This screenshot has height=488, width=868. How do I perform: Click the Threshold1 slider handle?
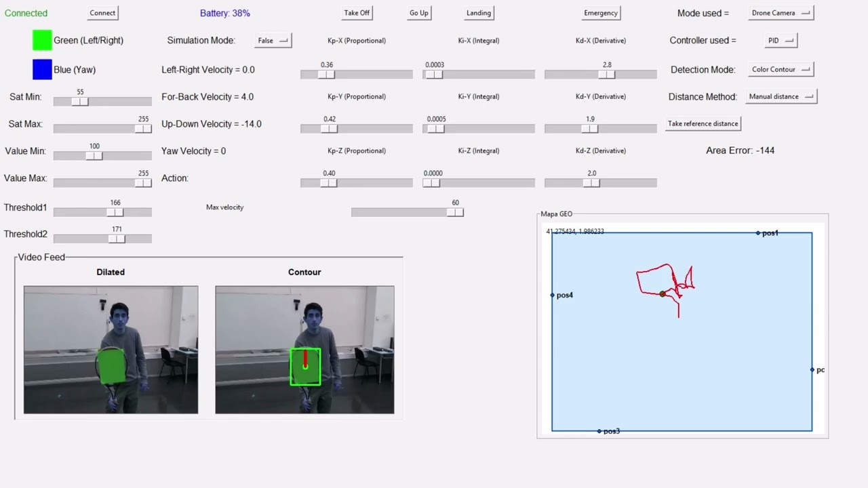(x=115, y=212)
